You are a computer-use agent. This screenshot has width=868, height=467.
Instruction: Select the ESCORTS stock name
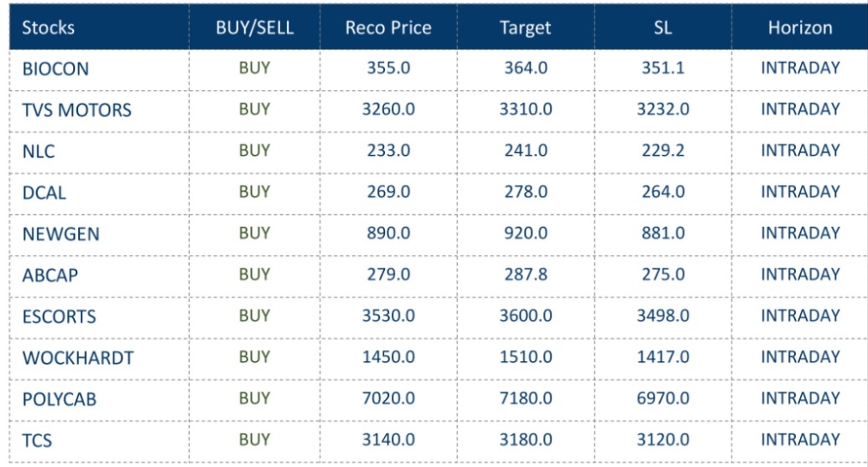coord(59,316)
